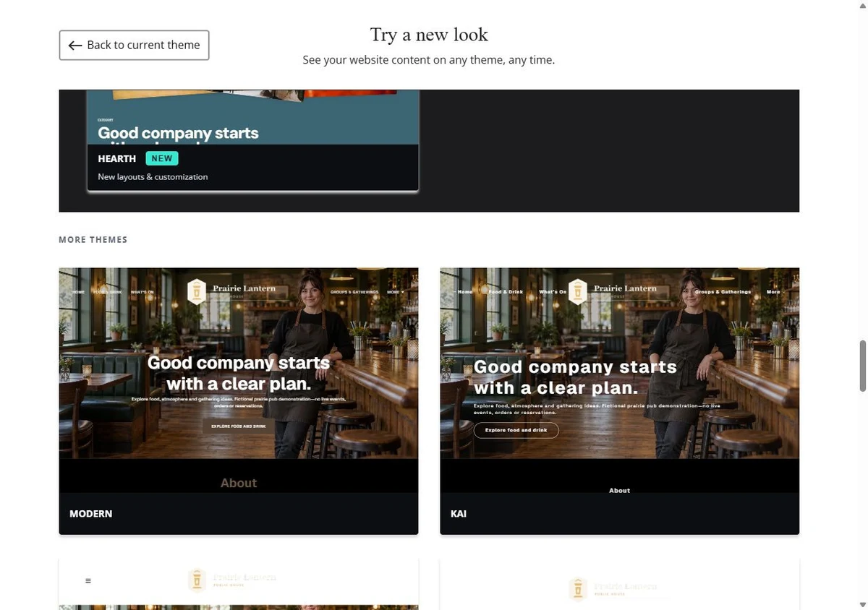868x610 pixels.
Task: Click Prairie Lantern logo in Kai preview
Action: click(x=613, y=291)
